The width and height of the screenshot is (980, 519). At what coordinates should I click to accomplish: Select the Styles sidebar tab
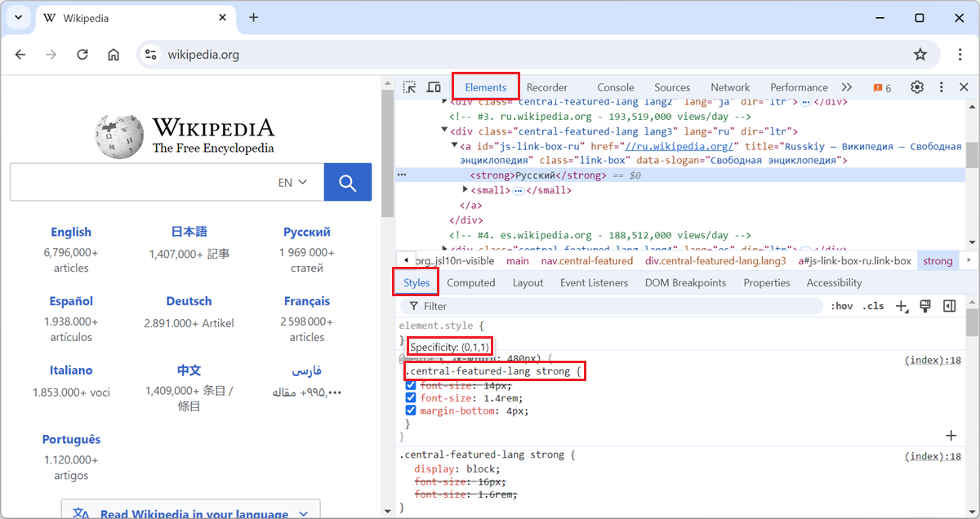(416, 282)
